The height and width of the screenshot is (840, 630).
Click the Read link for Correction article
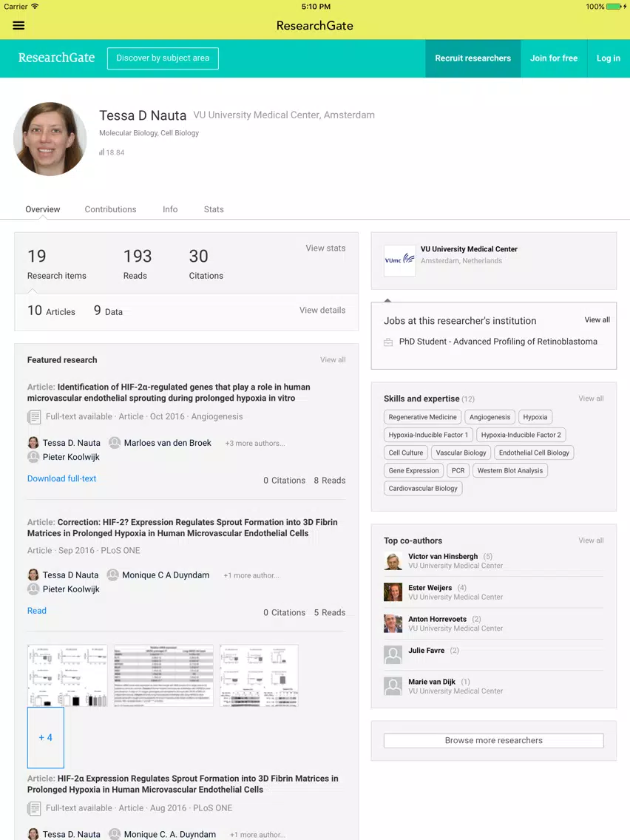pyautogui.click(x=37, y=611)
